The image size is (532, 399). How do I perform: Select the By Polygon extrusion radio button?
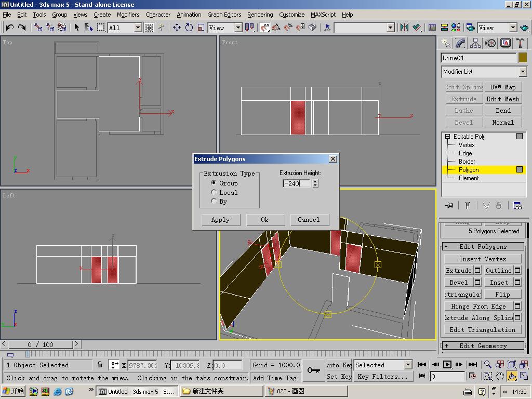pyautogui.click(x=214, y=201)
